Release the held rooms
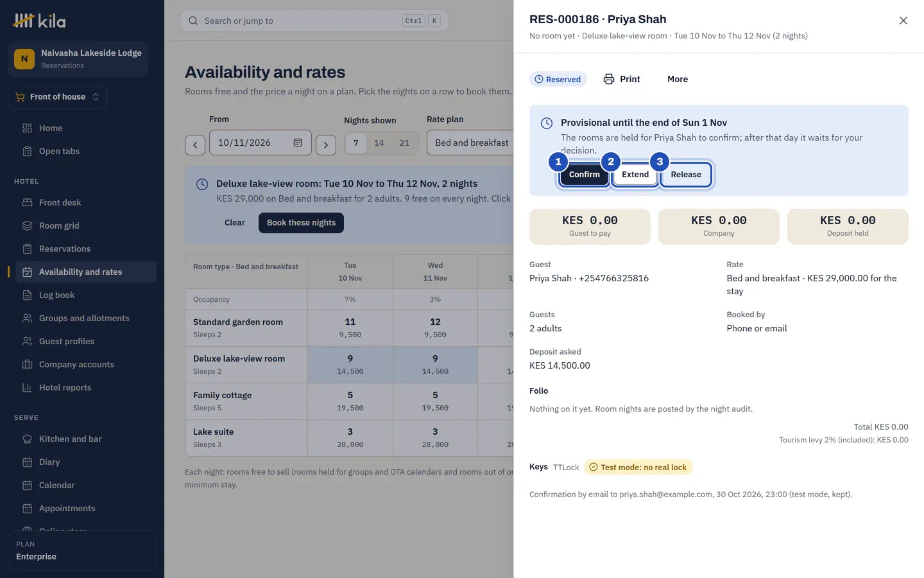 [x=686, y=174]
